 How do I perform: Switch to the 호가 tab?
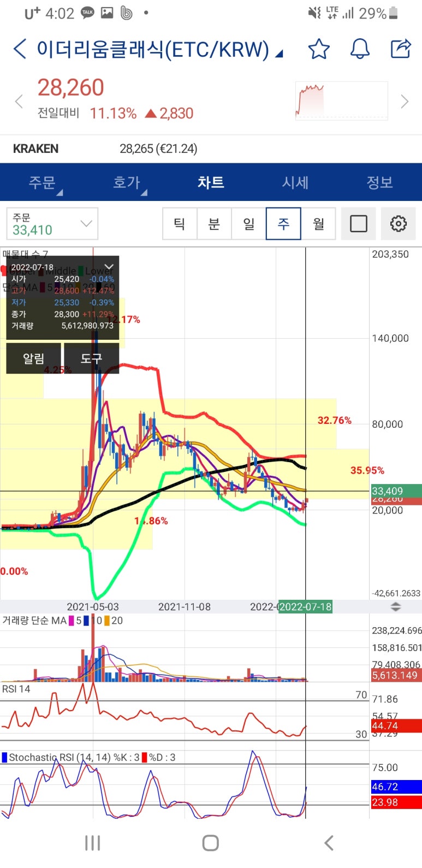pyautogui.click(x=127, y=183)
